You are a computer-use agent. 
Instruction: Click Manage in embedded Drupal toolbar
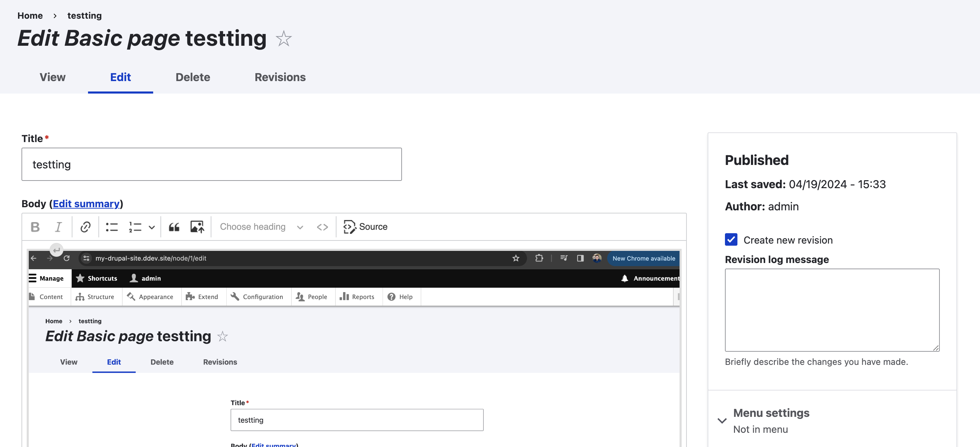coord(50,279)
